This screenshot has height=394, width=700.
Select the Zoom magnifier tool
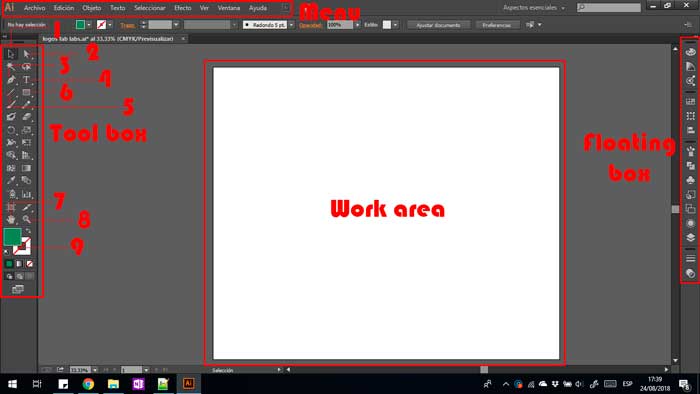[27, 220]
